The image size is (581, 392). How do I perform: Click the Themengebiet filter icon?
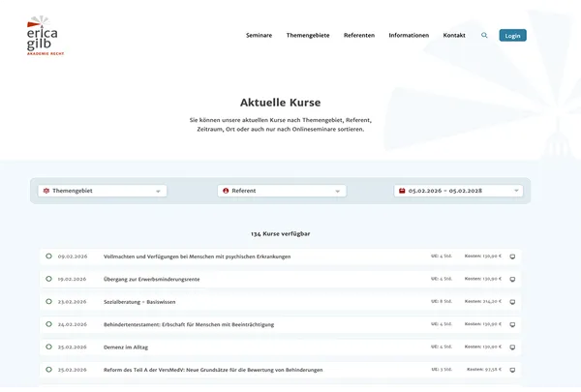46,191
